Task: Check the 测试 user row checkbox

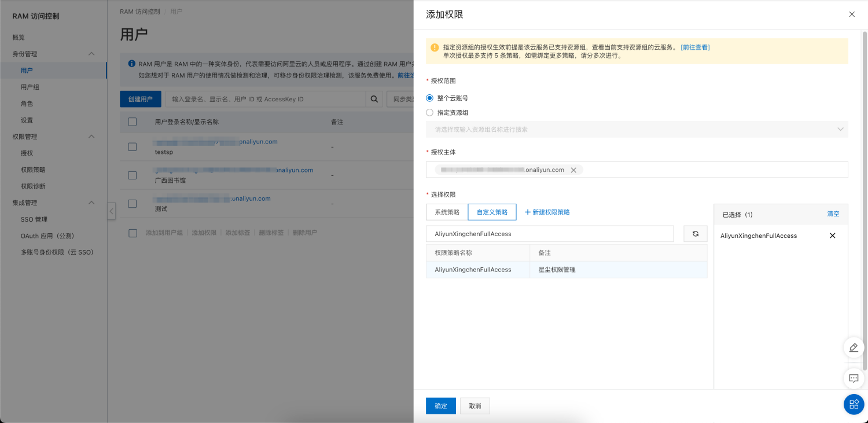Action: click(x=133, y=204)
